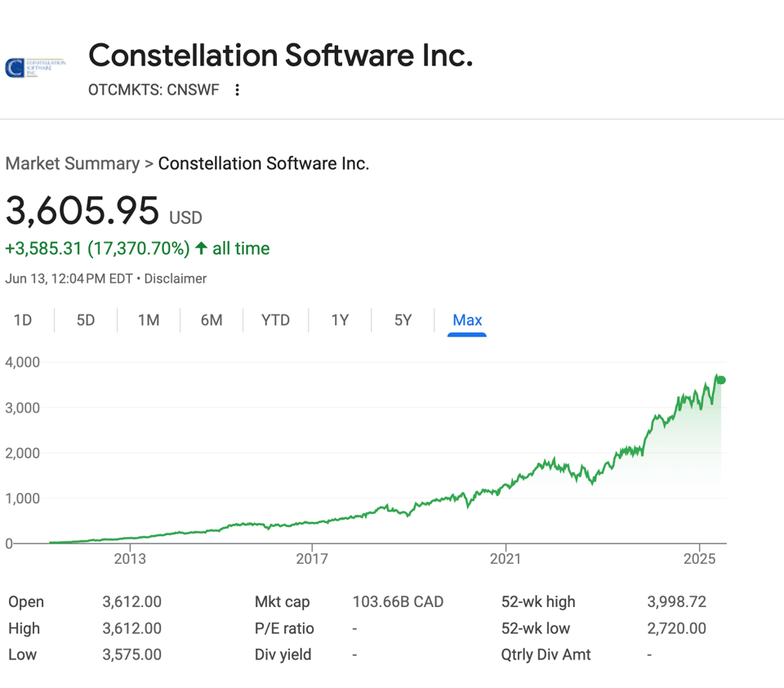Click the 2013 marker on chart axis
Image resolution: width=784 pixels, height=688 pixels.
pyautogui.click(x=130, y=559)
